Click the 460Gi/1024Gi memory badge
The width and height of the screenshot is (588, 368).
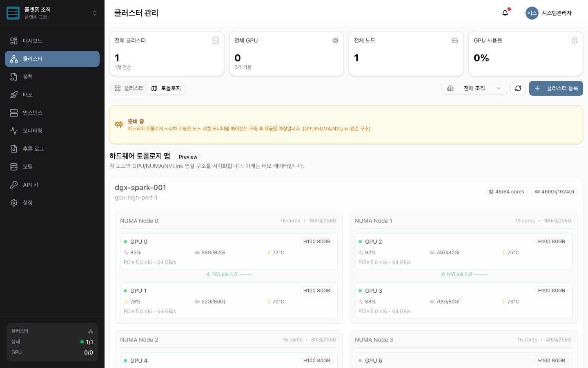coord(555,192)
